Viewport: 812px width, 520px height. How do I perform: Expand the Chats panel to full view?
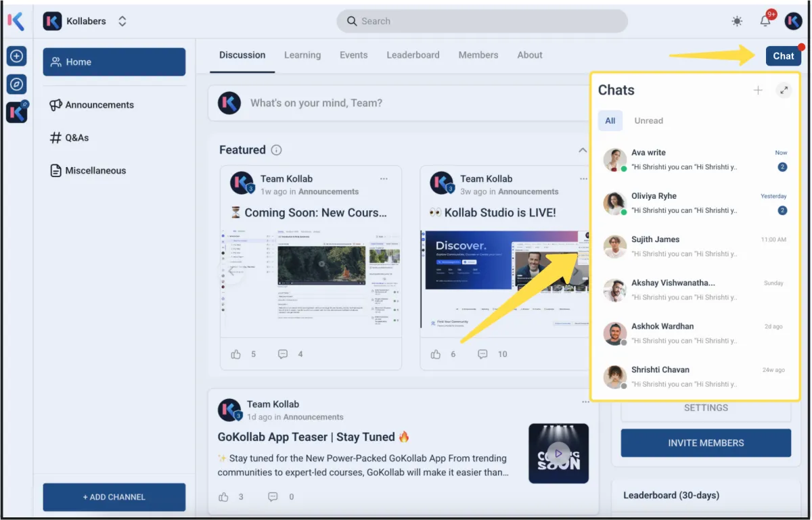click(x=784, y=90)
